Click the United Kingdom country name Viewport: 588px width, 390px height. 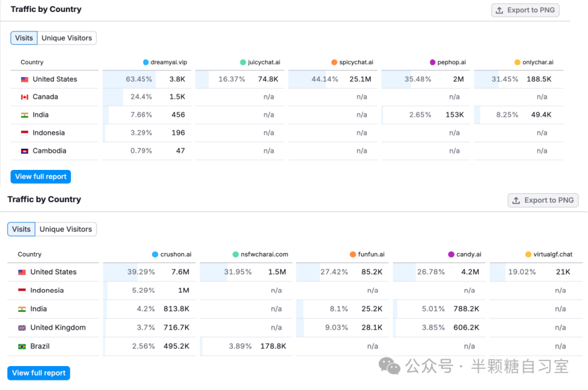click(58, 328)
